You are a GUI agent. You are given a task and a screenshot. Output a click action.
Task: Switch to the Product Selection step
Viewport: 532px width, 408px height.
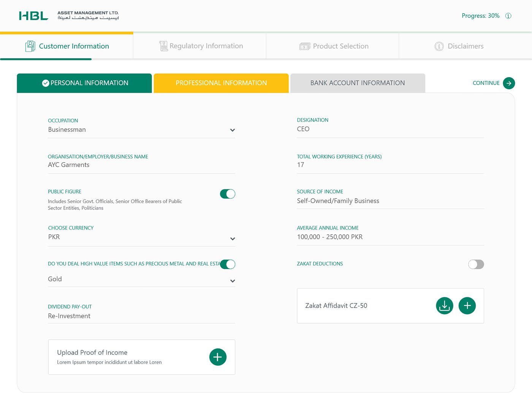(x=332, y=46)
